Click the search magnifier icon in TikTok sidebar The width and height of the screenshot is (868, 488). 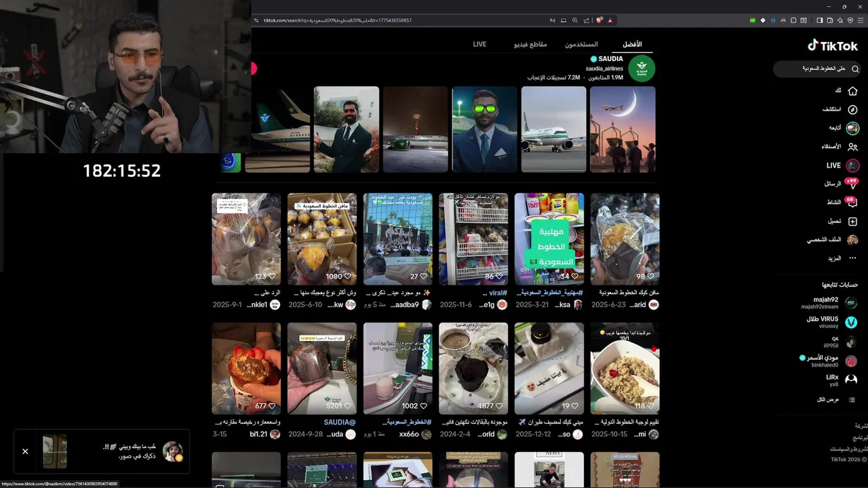(855, 69)
